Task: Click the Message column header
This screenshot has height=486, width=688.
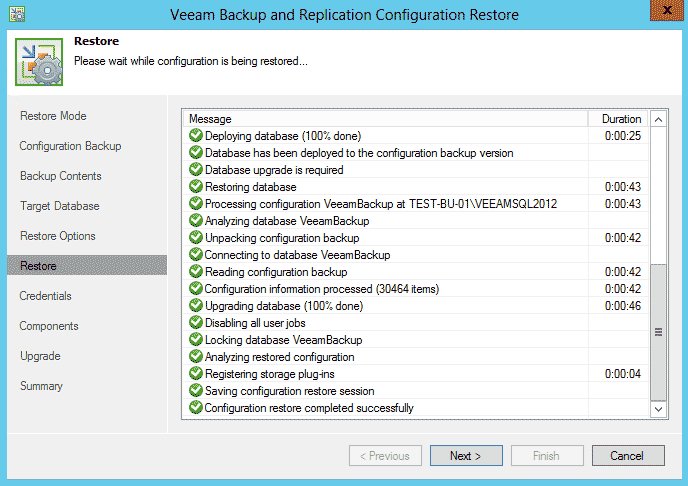Action: pyautogui.click(x=385, y=119)
